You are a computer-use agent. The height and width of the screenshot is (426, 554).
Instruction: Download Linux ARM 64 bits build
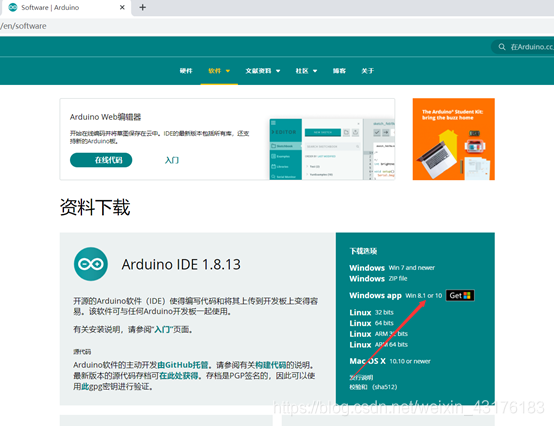(378, 344)
